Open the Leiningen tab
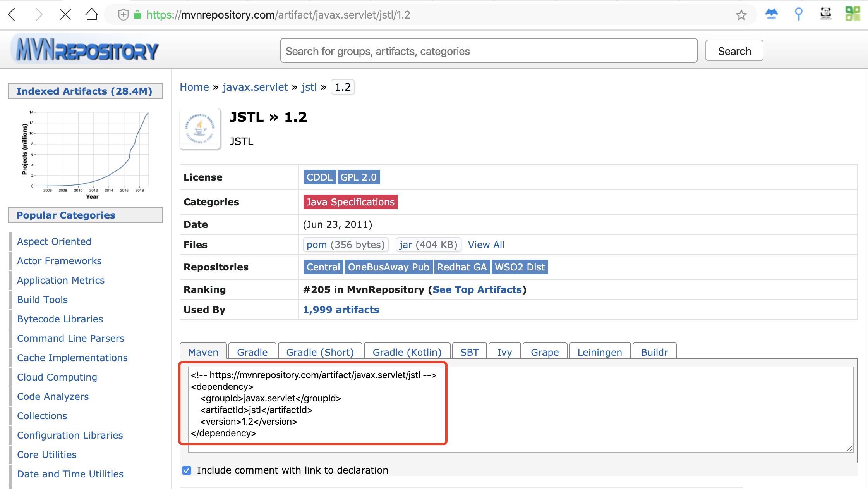 599,352
